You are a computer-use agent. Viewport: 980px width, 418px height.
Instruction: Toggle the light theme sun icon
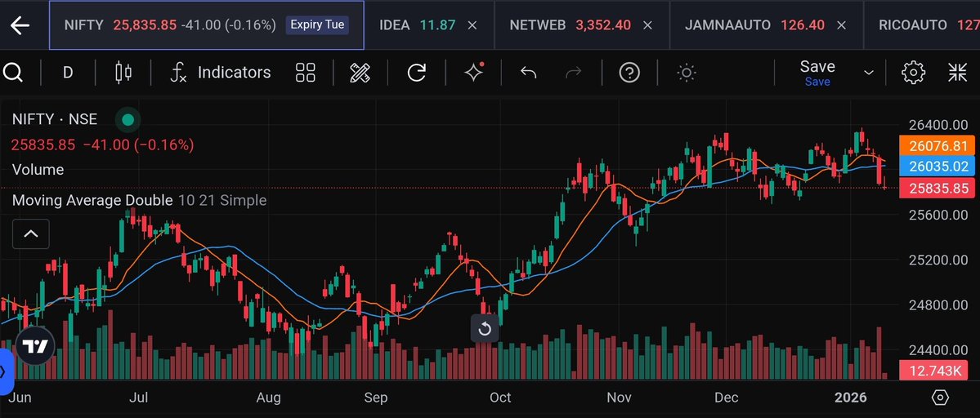[x=687, y=73]
